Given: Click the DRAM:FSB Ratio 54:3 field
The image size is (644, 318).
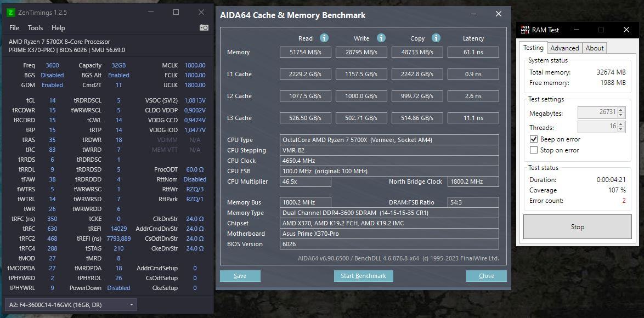Looking at the screenshot, I should pyautogui.click(x=473, y=202).
